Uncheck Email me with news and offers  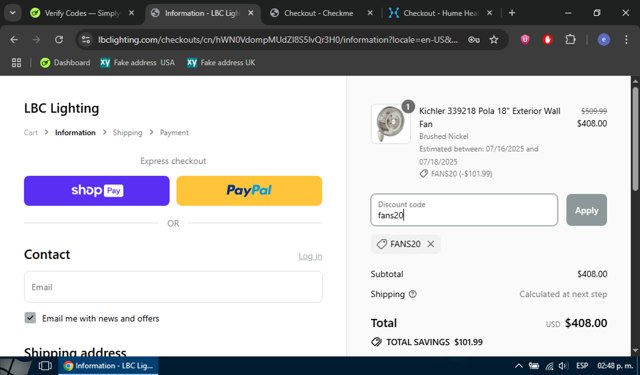[30, 318]
